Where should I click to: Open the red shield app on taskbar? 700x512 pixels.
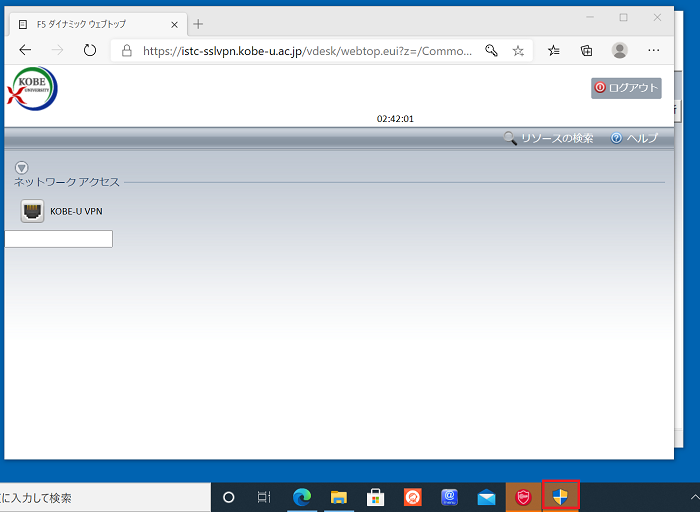523,497
